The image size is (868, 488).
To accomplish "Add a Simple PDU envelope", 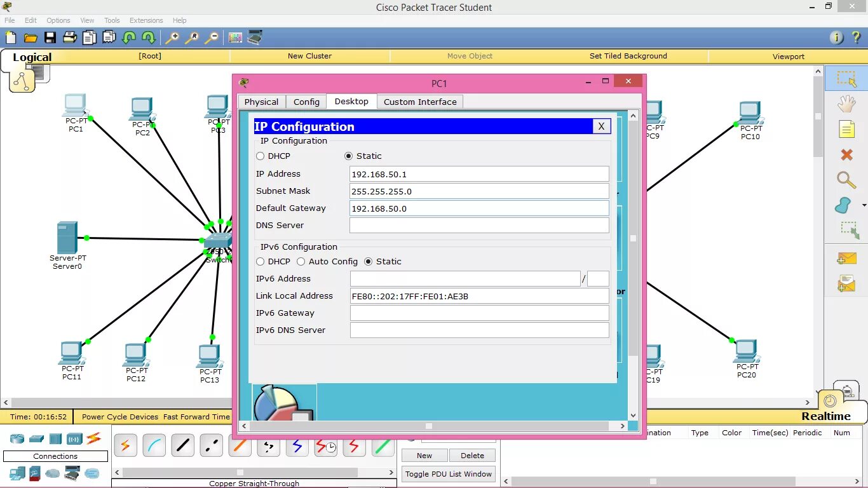I will [846, 258].
